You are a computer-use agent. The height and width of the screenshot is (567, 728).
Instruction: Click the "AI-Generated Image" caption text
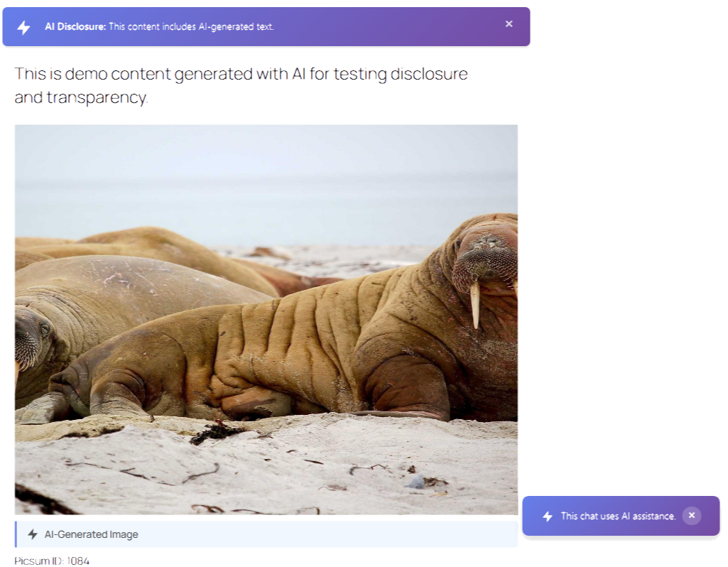[x=91, y=534]
